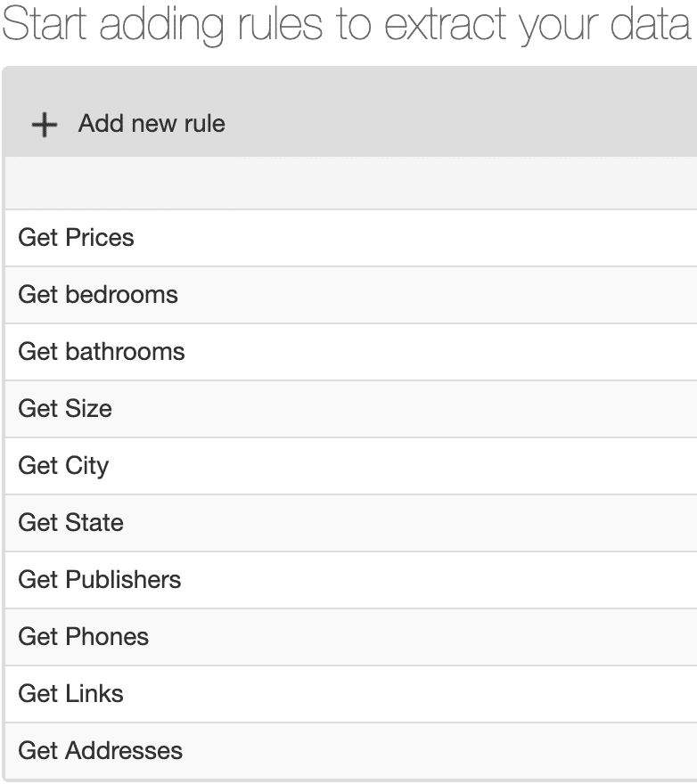Click the Get Size rule
The image size is (697, 784).
[64, 408]
